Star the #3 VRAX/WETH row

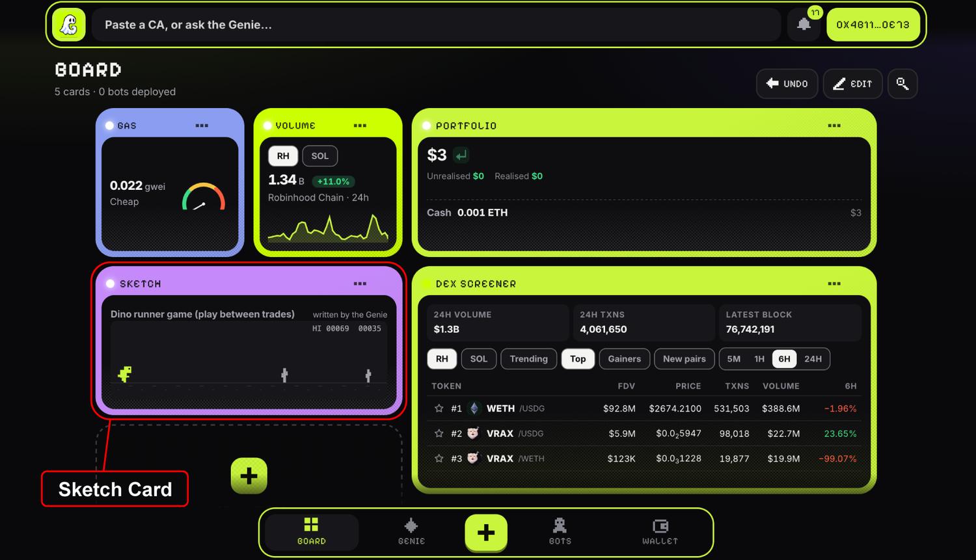439,459
